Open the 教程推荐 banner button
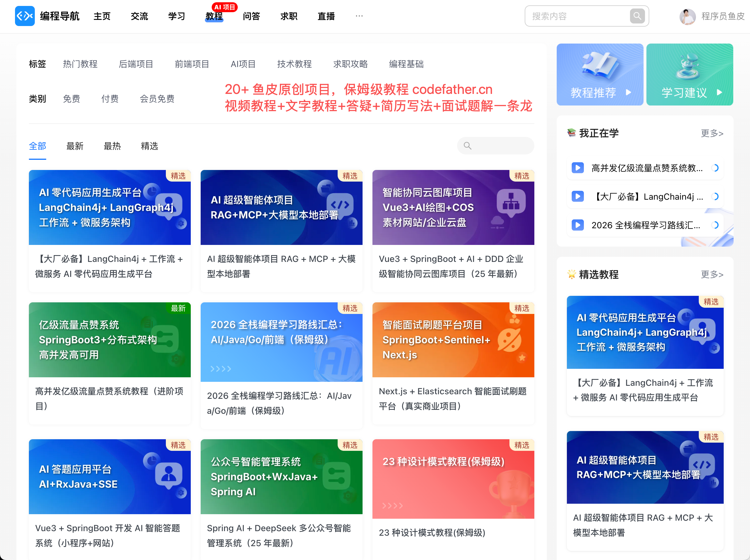 (x=599, y=75)
